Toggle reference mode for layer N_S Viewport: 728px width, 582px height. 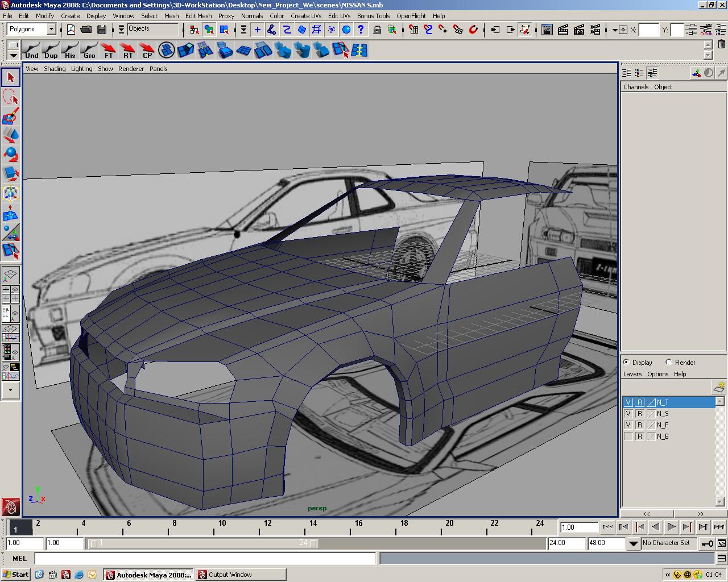click(x=639, y=413)
